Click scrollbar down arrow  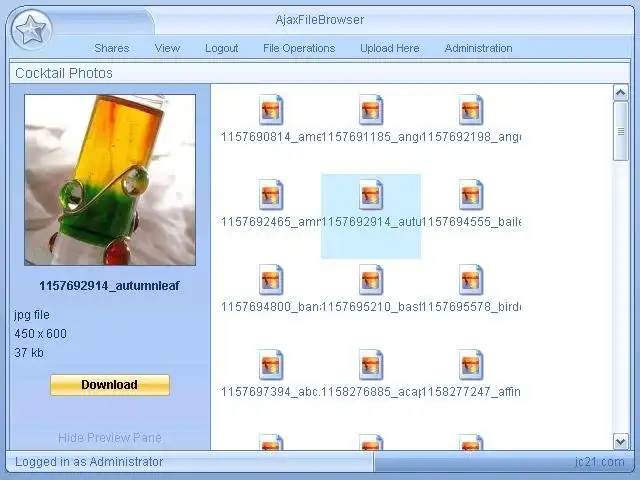[x=620, y=442]
